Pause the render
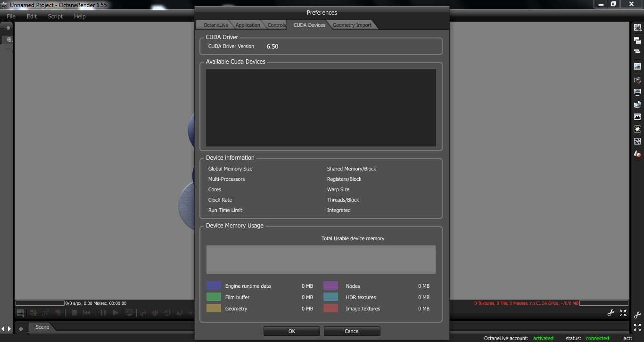The image size is (644, 342). coord(103,313)
